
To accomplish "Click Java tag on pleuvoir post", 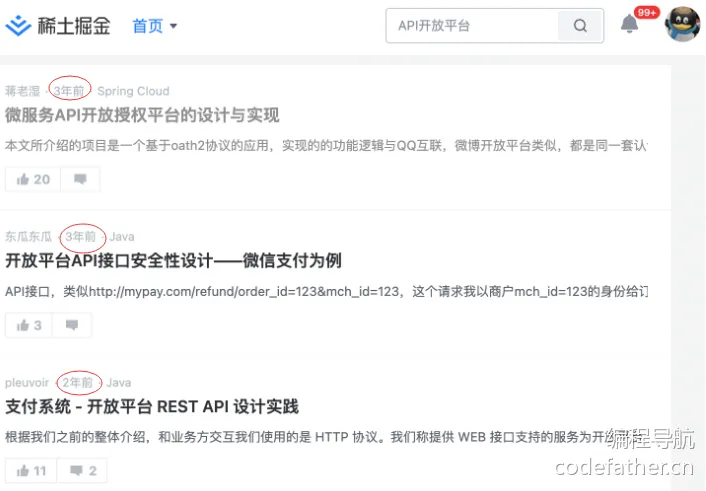I will (119, 382).
